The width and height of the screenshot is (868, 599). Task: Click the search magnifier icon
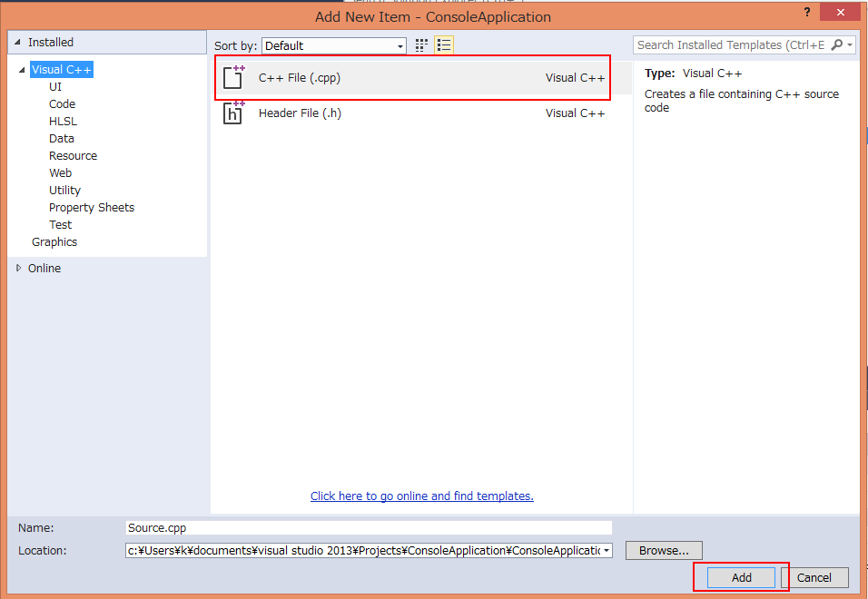click(837, 44)
